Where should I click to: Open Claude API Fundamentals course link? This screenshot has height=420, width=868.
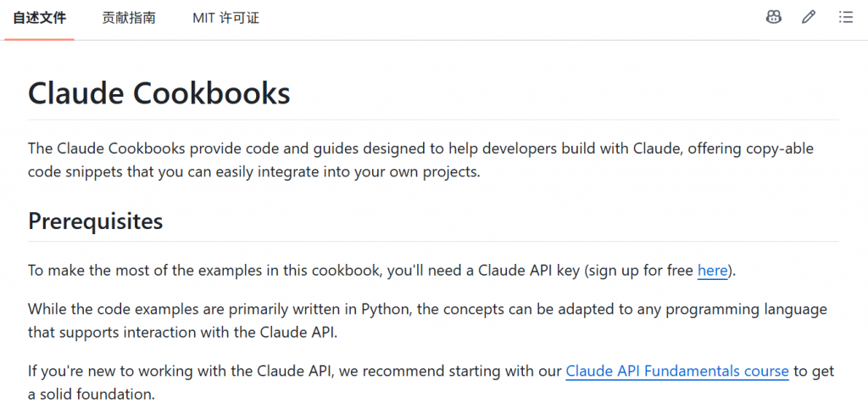pyautogui.click(x=677, y=371)
